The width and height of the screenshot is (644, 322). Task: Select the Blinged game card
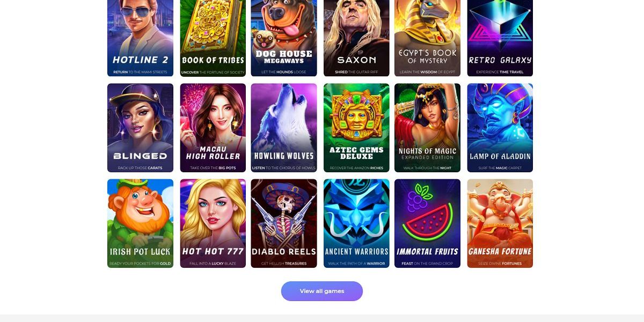[x=140, y=128]
